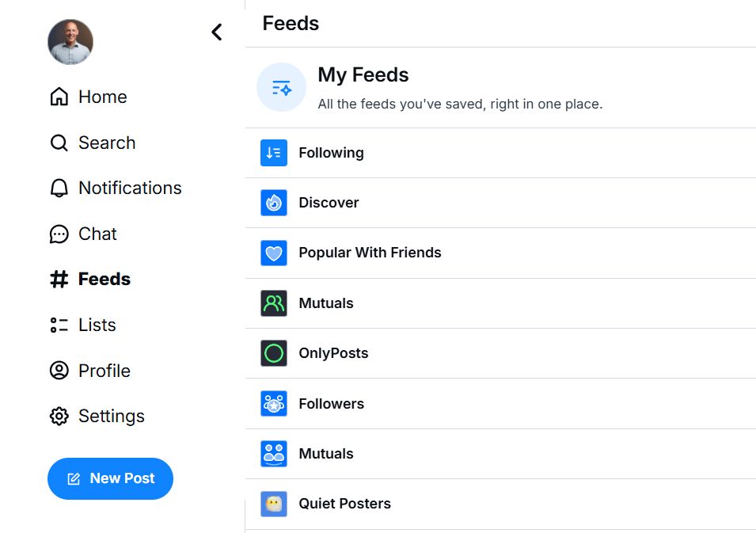Click the Popular With Friends heart icon
Image resolution: width=756 pixels, height=533 pixels.
pos(274,253)
